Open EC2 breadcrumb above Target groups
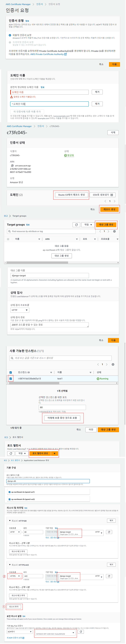Viewport: 126px width, 644px height. coord(6,216)
